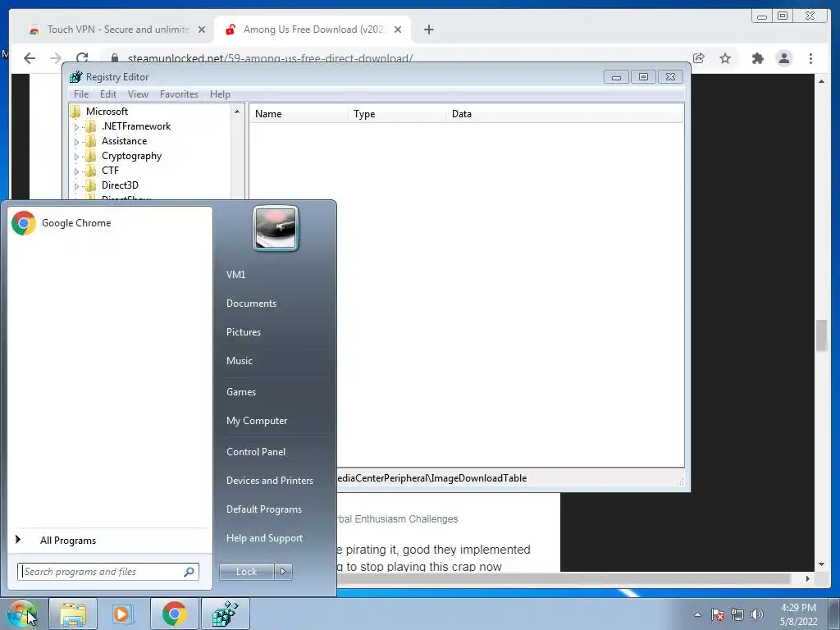This screenshot has width=840, height=630.
Task: Show hidden tray icons arrow
Action: [x=697, y=614]
